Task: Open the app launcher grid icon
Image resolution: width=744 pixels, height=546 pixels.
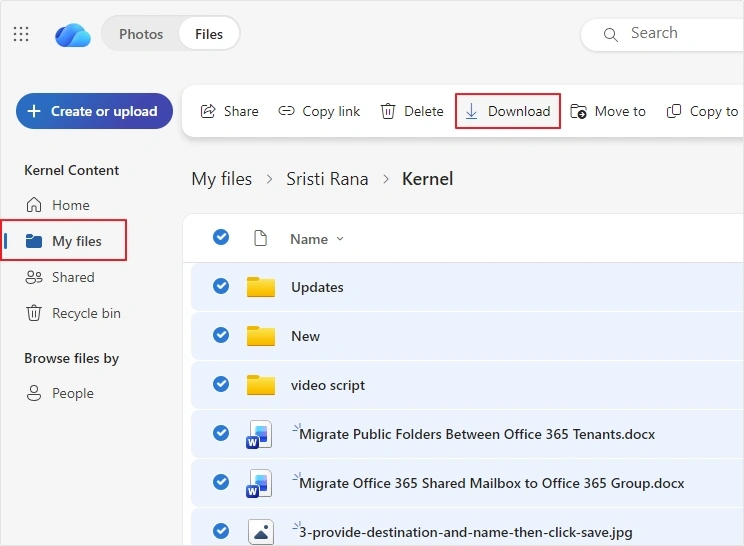Action: click(21, 34)
